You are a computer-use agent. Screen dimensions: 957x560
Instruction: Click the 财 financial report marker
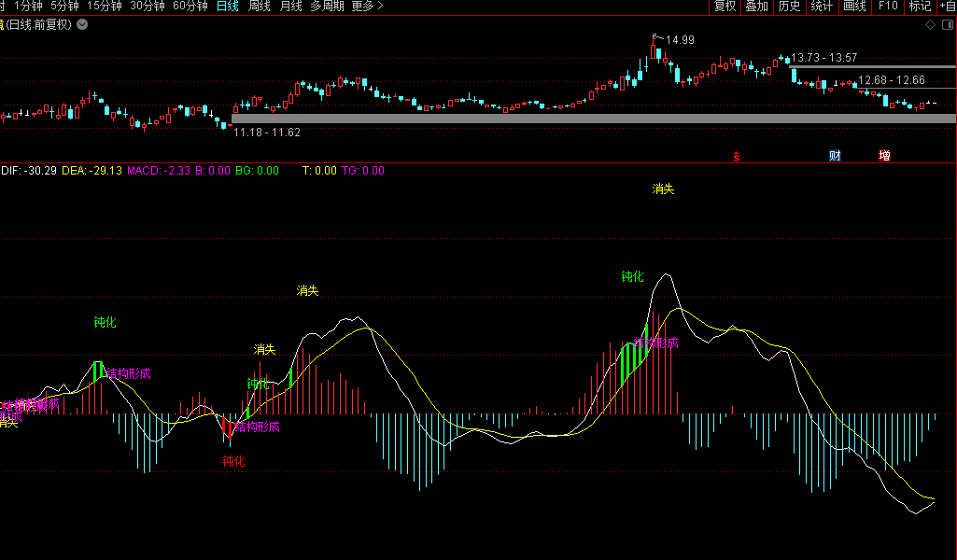tap(835, 155)
